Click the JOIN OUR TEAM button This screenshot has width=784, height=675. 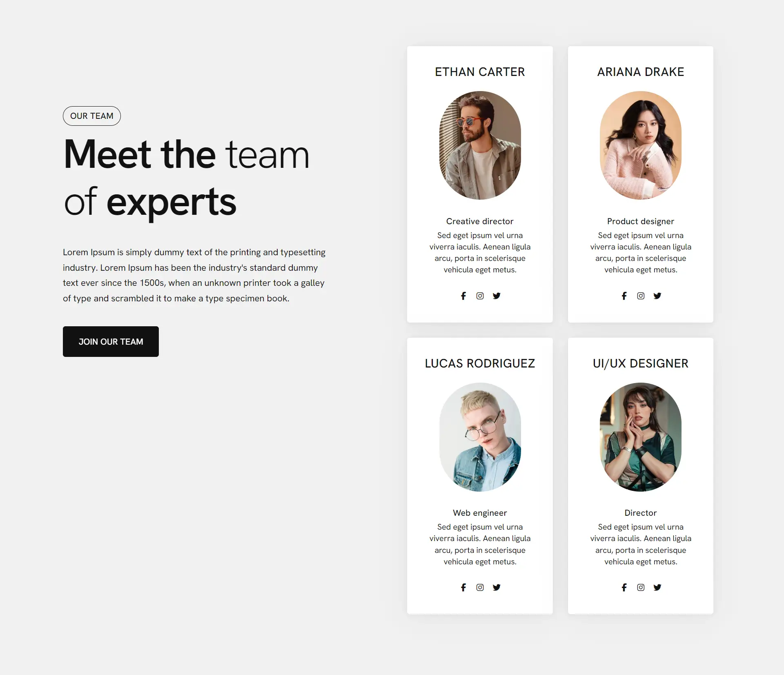point(111,341)
